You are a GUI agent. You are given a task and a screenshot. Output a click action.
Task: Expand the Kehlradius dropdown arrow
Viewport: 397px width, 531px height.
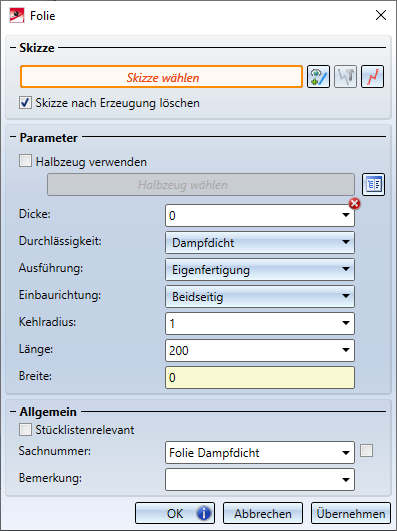(x=346, y=323)
